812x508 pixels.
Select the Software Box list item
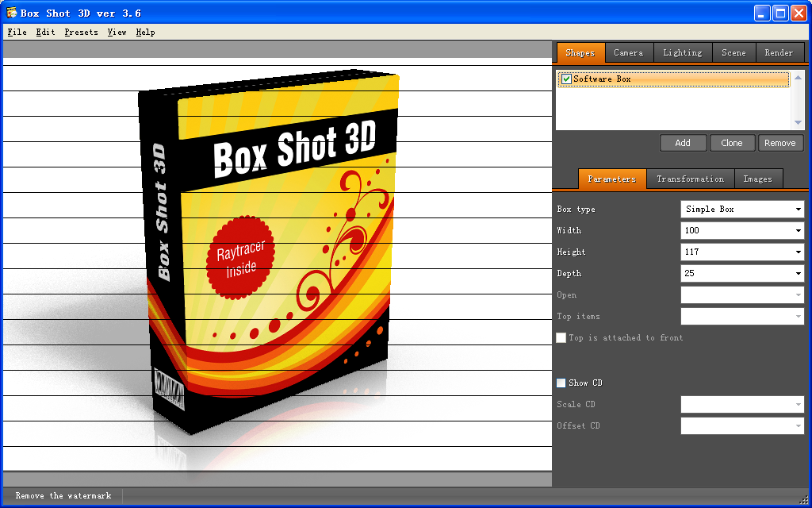(x=674, y=79)
